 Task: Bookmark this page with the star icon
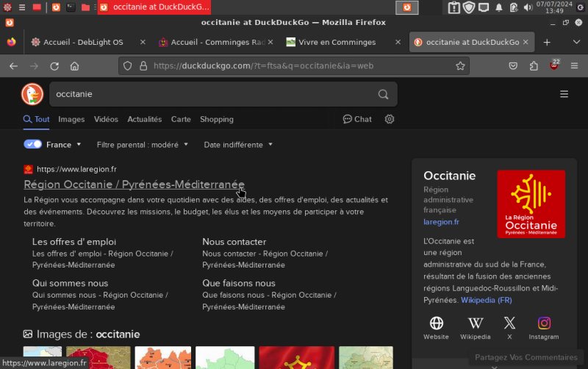[460, 66]
